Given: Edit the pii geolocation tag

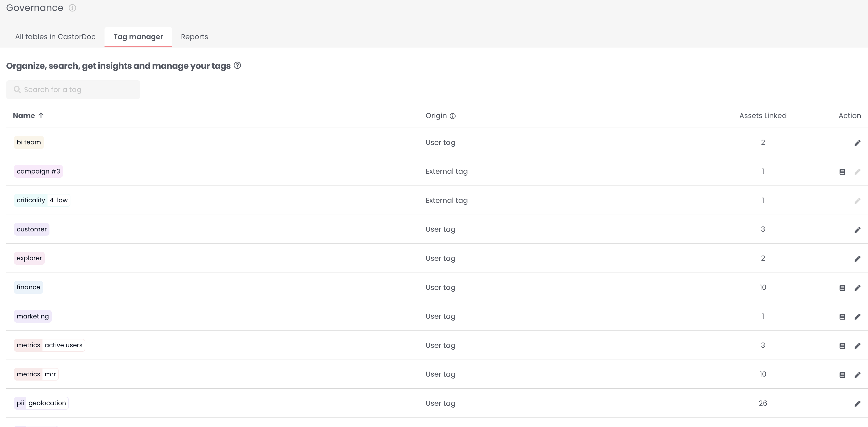Looking at the screenshot, I should click(857, 404).
